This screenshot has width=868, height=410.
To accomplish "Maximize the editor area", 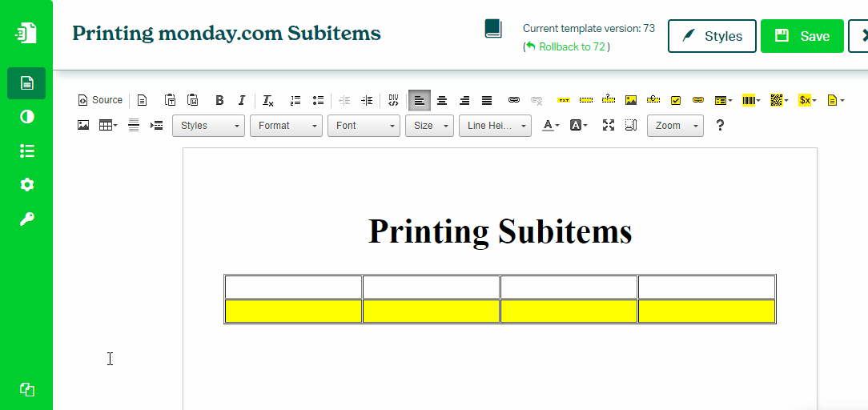I will click(609, 126).
